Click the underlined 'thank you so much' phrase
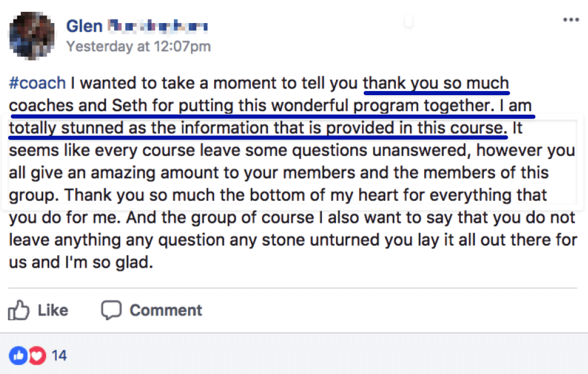Image resolution: width=588 pixels, height=374 pixels. click(x=436, y=83)
